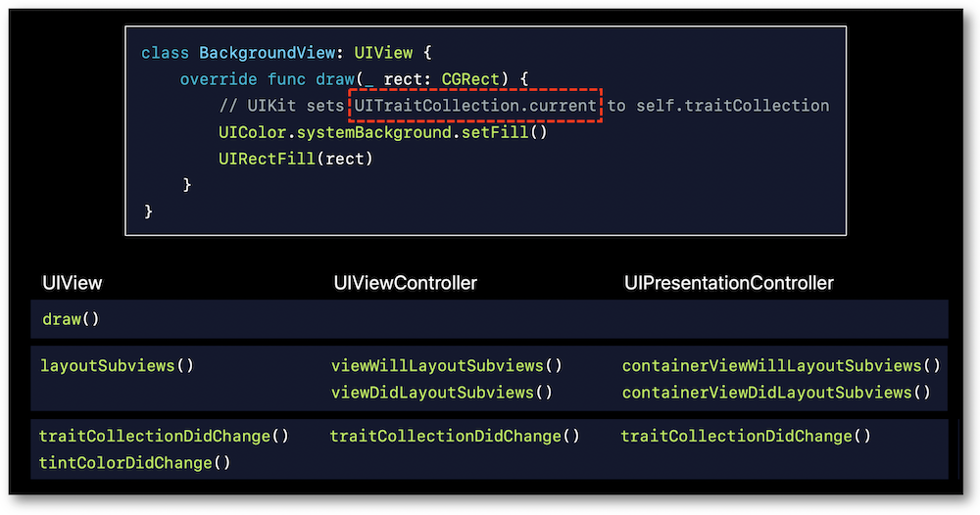
Task: Click tintColorDidChange() method
Action: 134,462
